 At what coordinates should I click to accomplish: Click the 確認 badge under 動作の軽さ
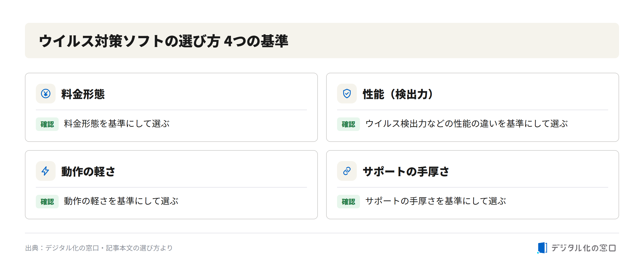[x=47, y=202]
